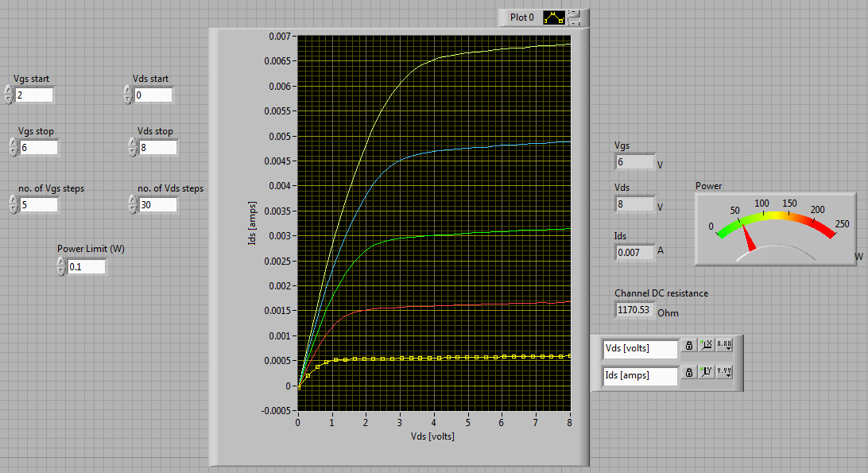Select the no. of Vds steps field

(158, 204)
